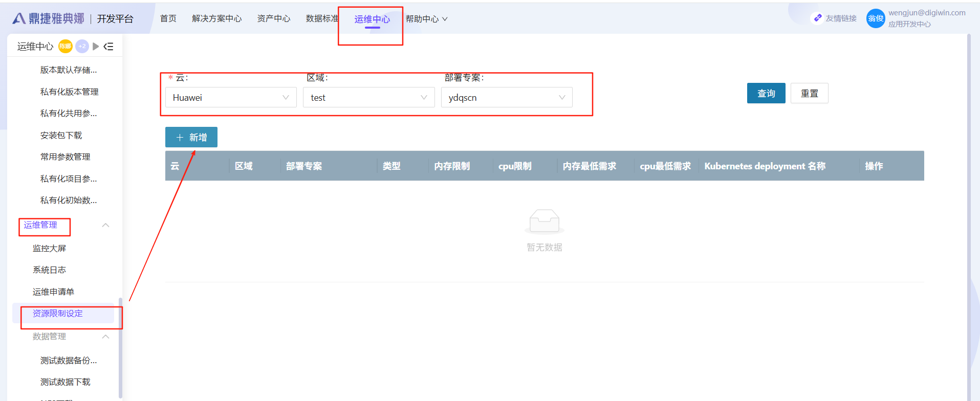Open the 部署专案 ydqscn dropdown

pyautogui.click(x=507, y=97)
